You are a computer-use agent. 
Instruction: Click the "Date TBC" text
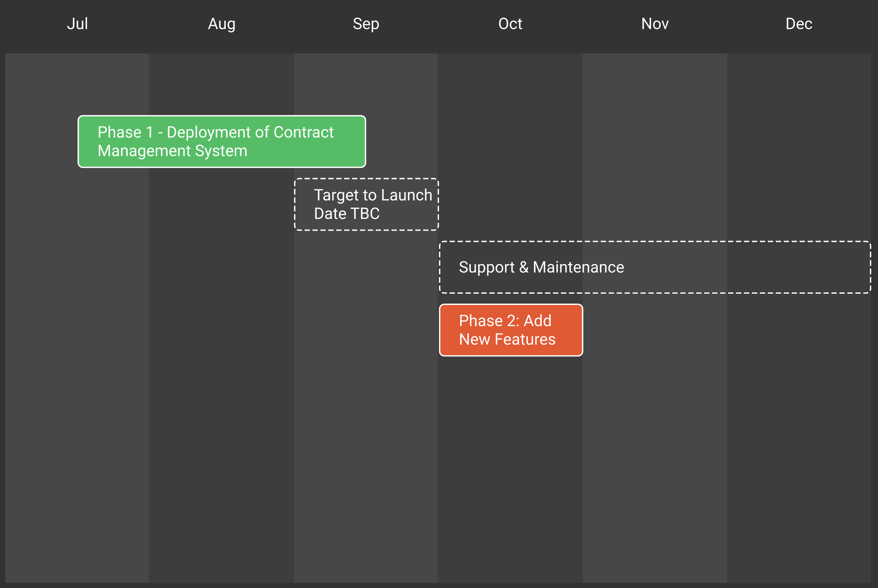pos(347,214)
